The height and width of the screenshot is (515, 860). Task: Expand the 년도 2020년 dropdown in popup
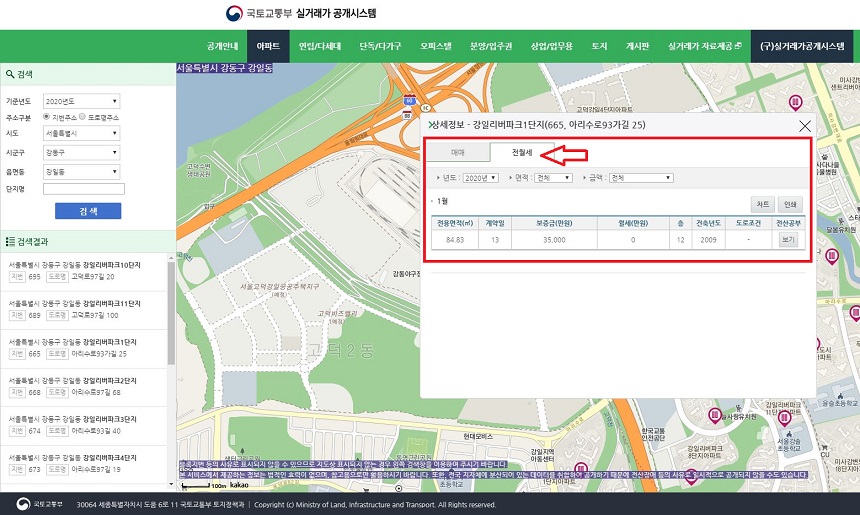[x=480, y=178]
